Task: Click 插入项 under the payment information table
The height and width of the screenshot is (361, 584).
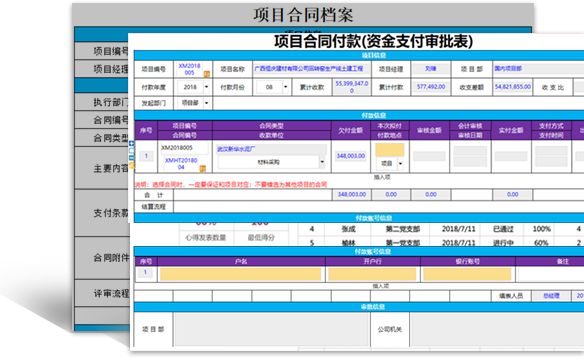Action: point(382,177)
